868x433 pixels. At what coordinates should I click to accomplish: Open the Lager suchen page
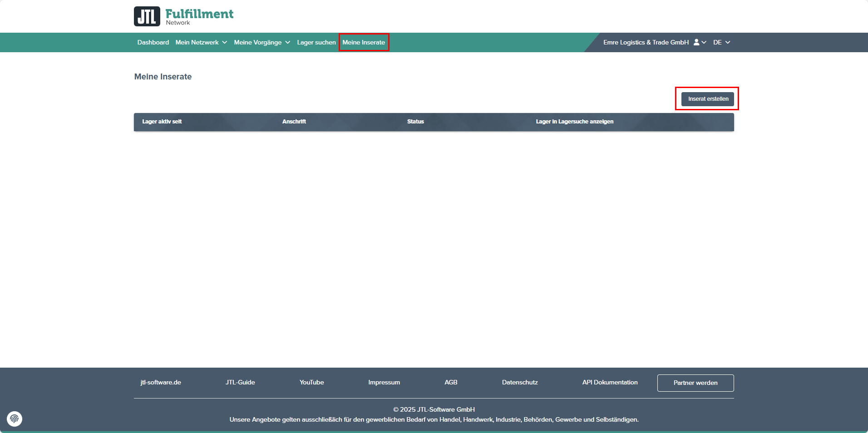point(316,42)
